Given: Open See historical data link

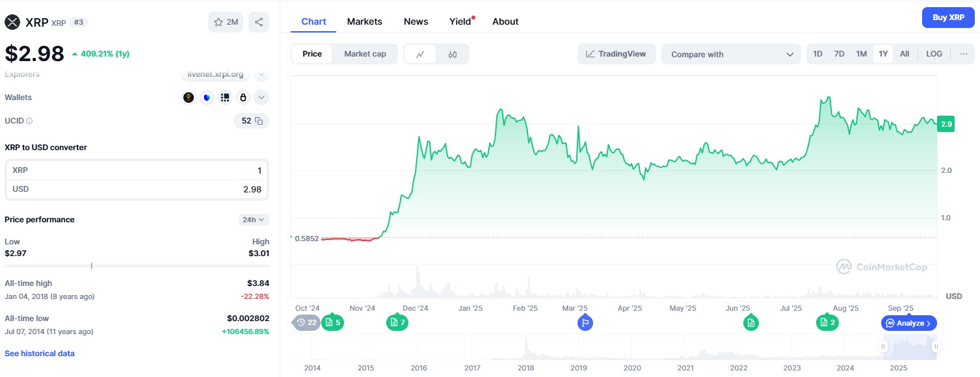Looking at the screenshot, I should tap(40, 354).
